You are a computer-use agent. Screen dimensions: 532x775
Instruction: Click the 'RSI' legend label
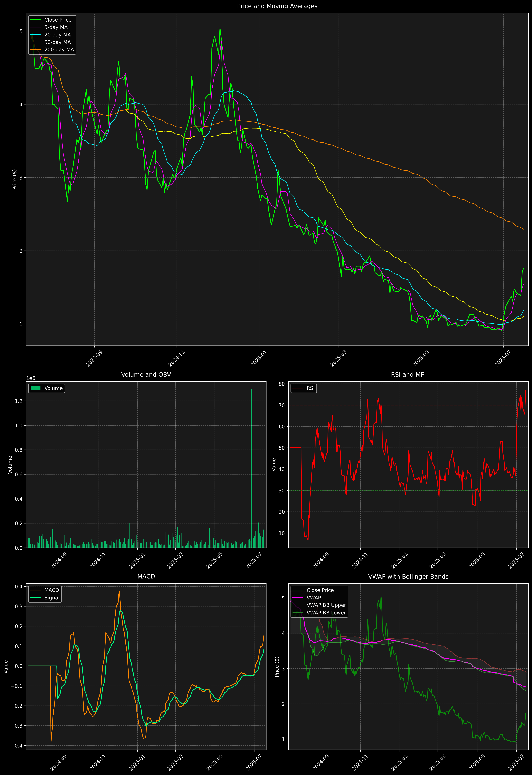(x=310, y=388)
